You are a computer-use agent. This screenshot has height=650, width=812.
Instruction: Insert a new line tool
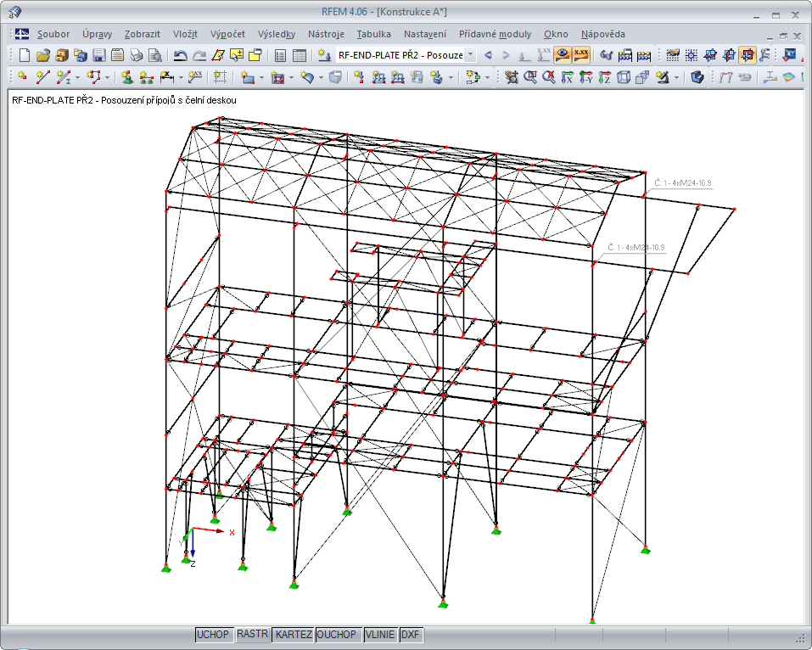(x=42, y=77)
